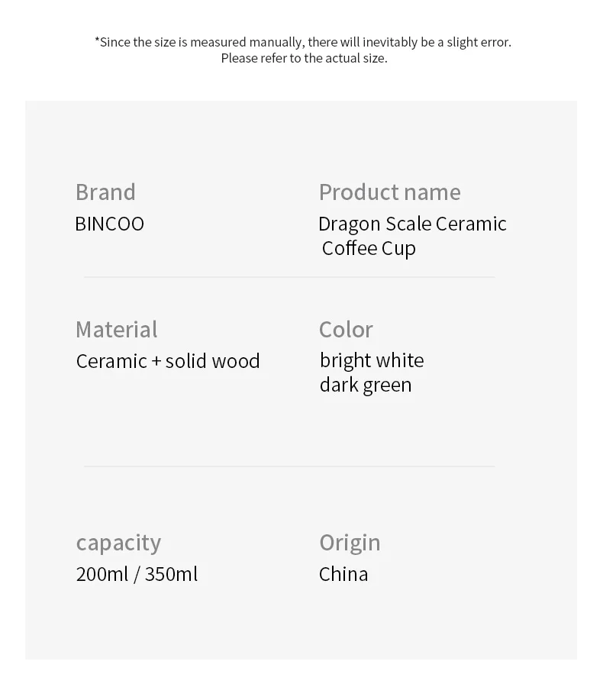Click the capacity heading label
Image resolution: width=603 pixels, height=700 pixels.
tap(118, 544)
